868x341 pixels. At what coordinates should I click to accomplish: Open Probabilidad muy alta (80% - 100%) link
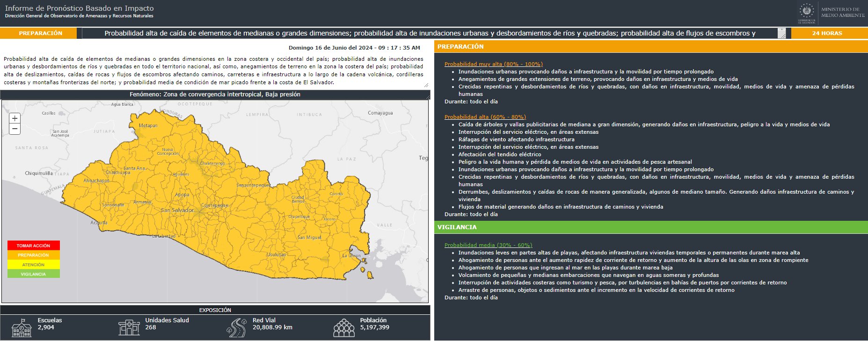[494, 64]
